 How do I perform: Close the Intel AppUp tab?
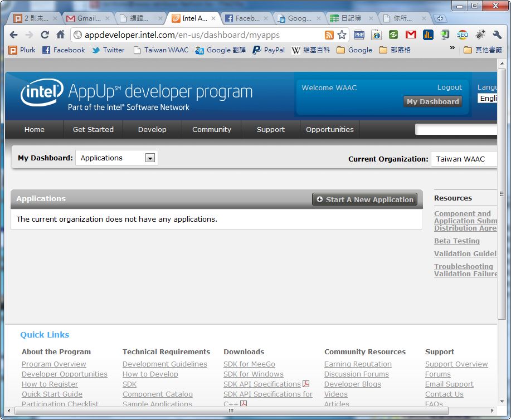pyautogui.click(x=213, y=18)
